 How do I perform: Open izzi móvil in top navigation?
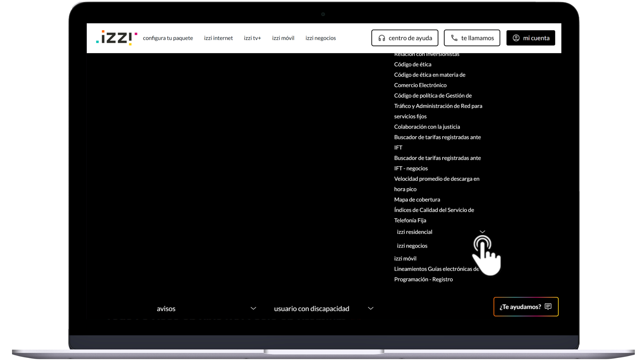(x=283, y=38)
